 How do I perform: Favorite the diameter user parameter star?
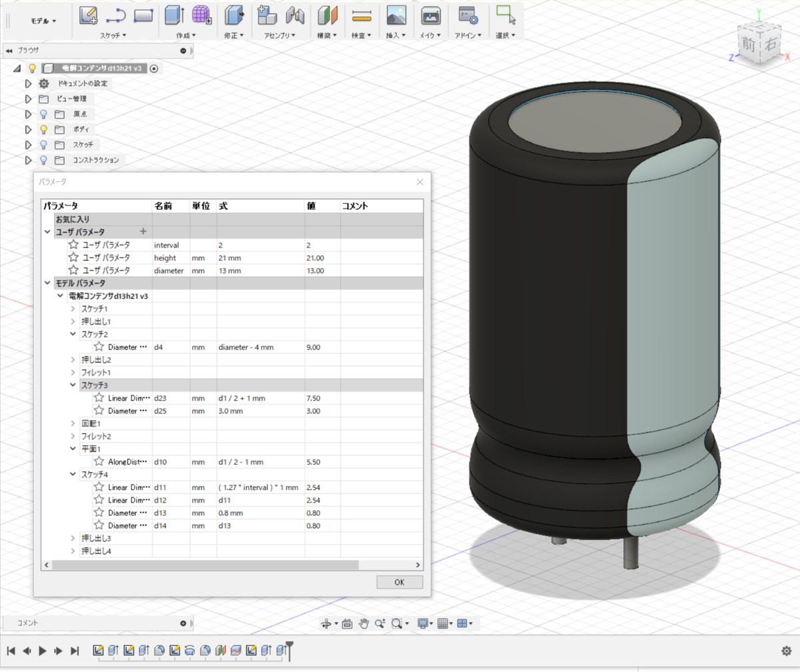pos(73,270)
